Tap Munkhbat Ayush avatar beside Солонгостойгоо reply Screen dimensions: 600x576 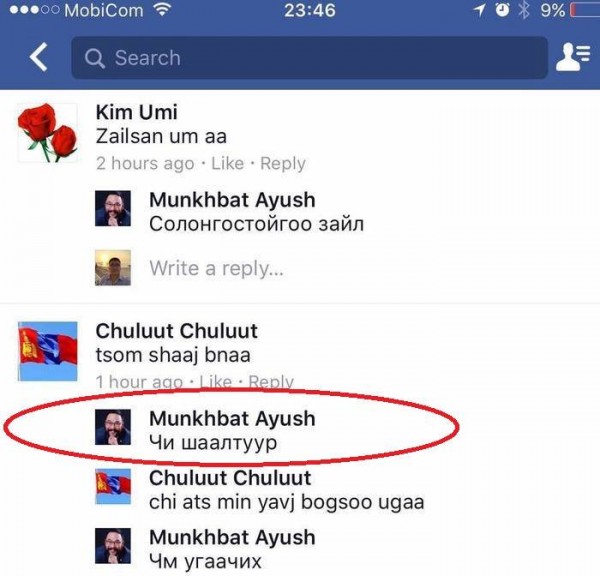coord(113,209)
